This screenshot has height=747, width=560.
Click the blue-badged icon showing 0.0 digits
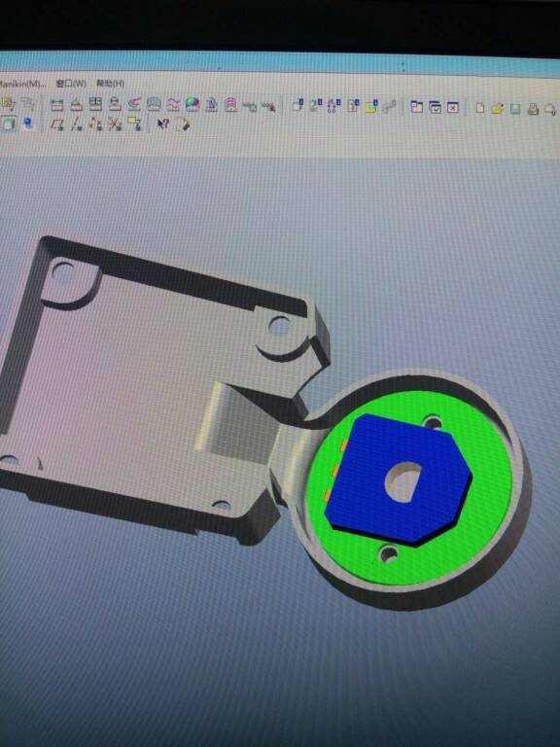(334, 105)
